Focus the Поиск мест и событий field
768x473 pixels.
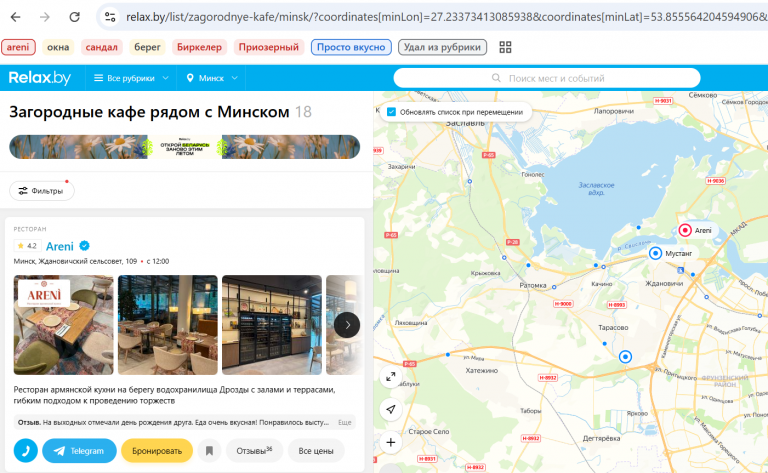tap(547, 78)
